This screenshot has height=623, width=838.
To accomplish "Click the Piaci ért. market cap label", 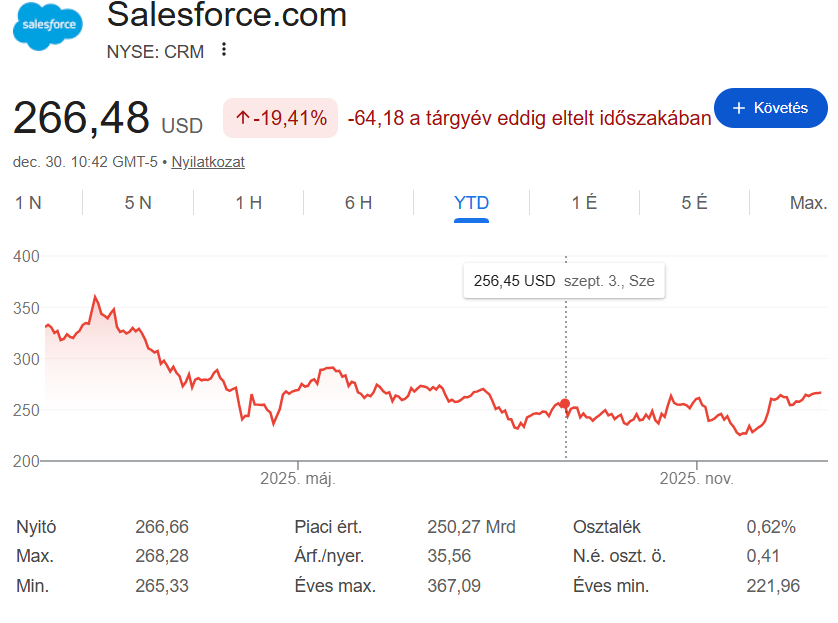I will pyautogui.click(x=328, y=527).
